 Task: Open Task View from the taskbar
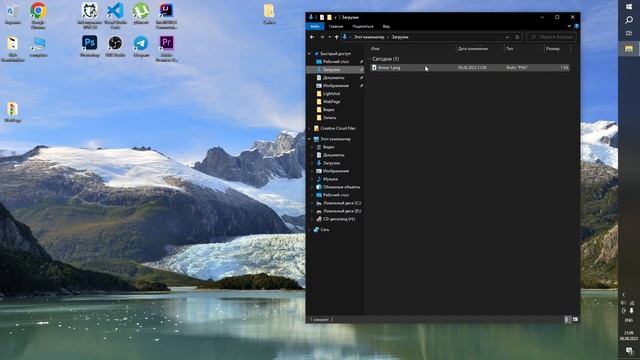[x=629, y=33]
